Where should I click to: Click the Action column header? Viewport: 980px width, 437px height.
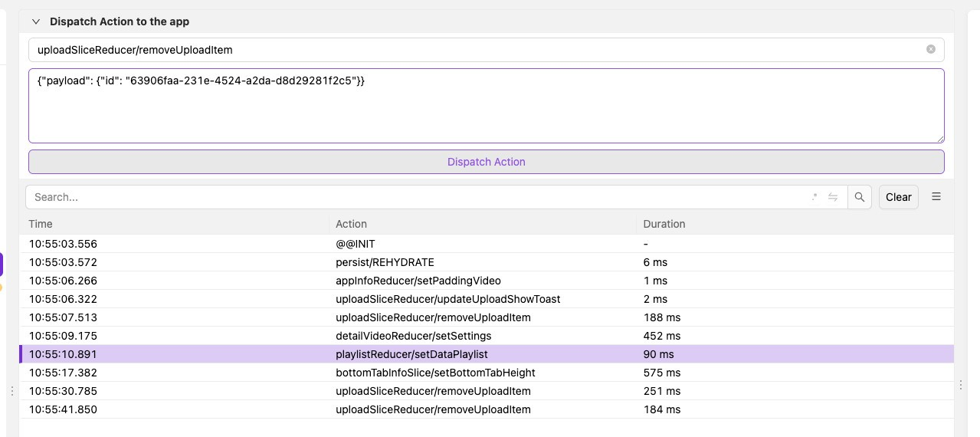tap(351, 224)
